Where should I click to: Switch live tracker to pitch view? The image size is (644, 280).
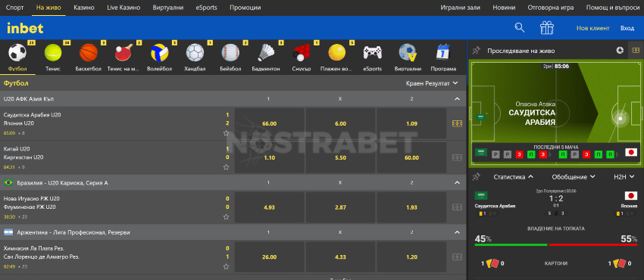636,51
